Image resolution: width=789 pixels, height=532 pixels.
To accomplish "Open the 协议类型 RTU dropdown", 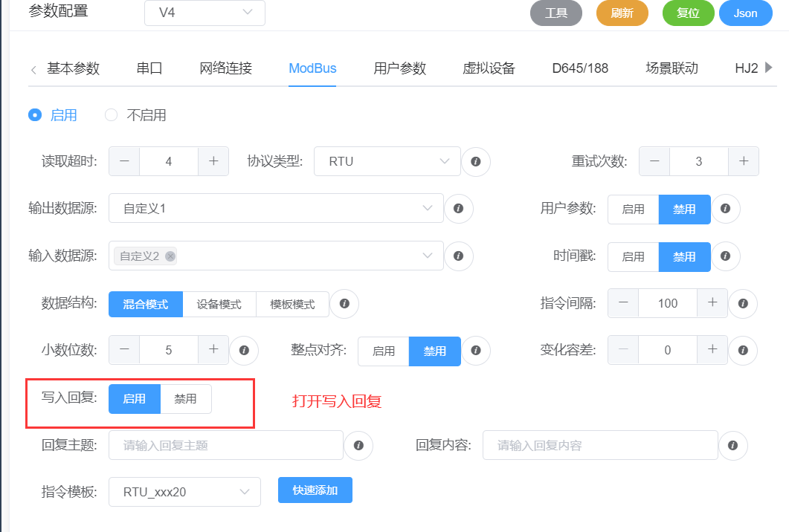I will click(387, 161).
